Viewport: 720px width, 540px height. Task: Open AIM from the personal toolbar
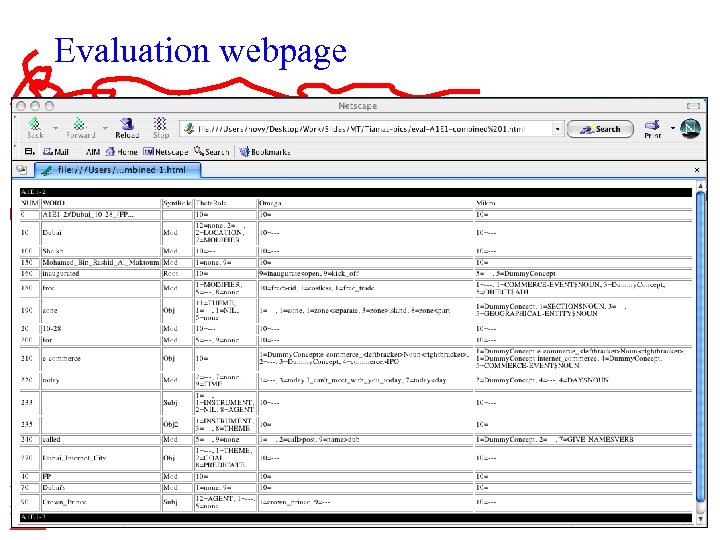pos(93,152)
